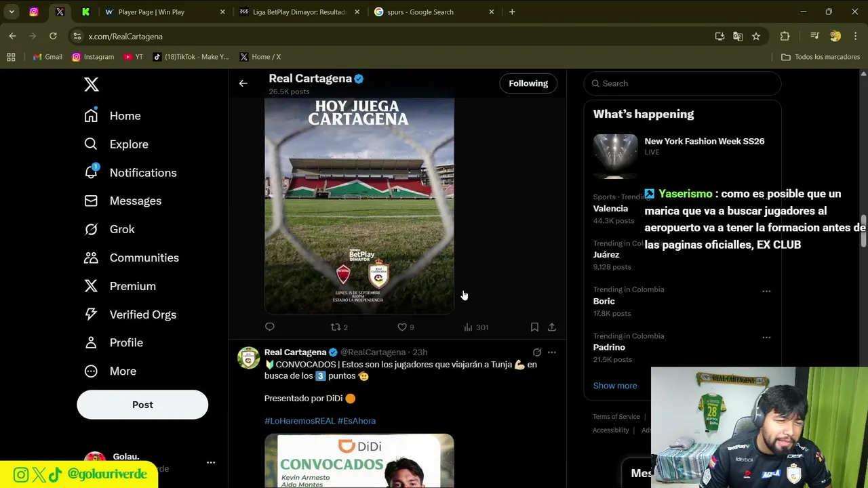Click the Premium X icon in sidebar
The width and height of the screenshot is (868, 488).
click(91, 286)
